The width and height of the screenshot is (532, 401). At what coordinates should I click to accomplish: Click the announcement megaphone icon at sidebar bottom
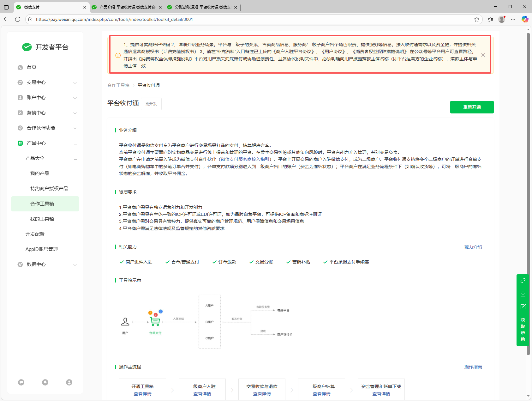click(x=21, y=382)
